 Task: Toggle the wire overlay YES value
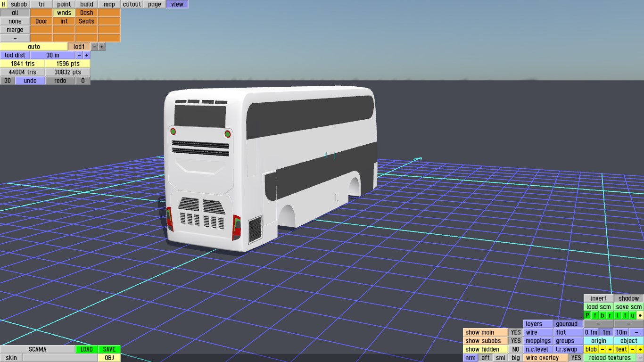[x=576, y=358]
